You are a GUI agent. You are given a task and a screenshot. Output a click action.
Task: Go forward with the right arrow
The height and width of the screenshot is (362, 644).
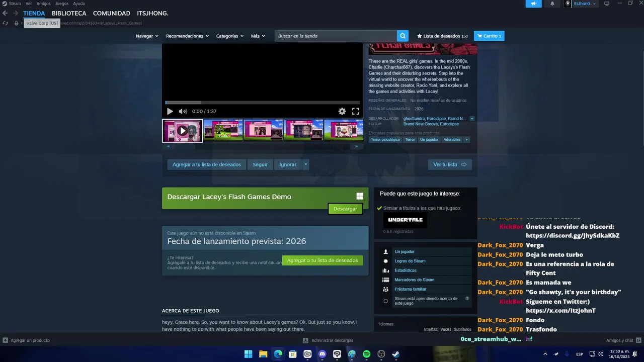(16, 13)
